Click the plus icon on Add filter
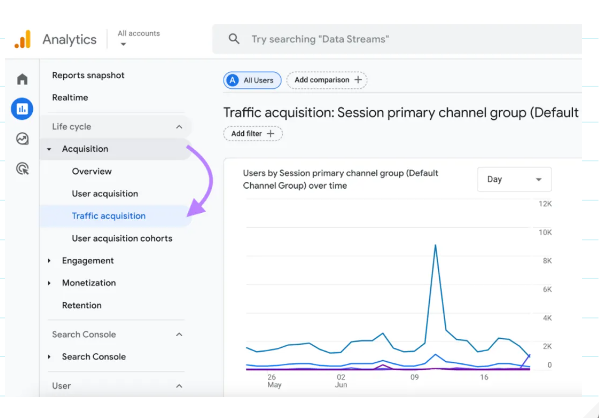Screen dimensions: 599x418 pos(270,134)
